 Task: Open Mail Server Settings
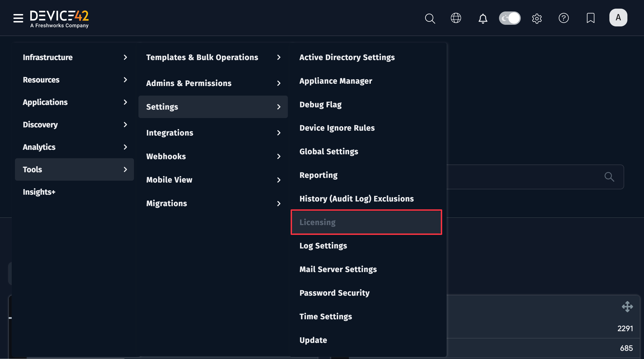tap(338, 269)
